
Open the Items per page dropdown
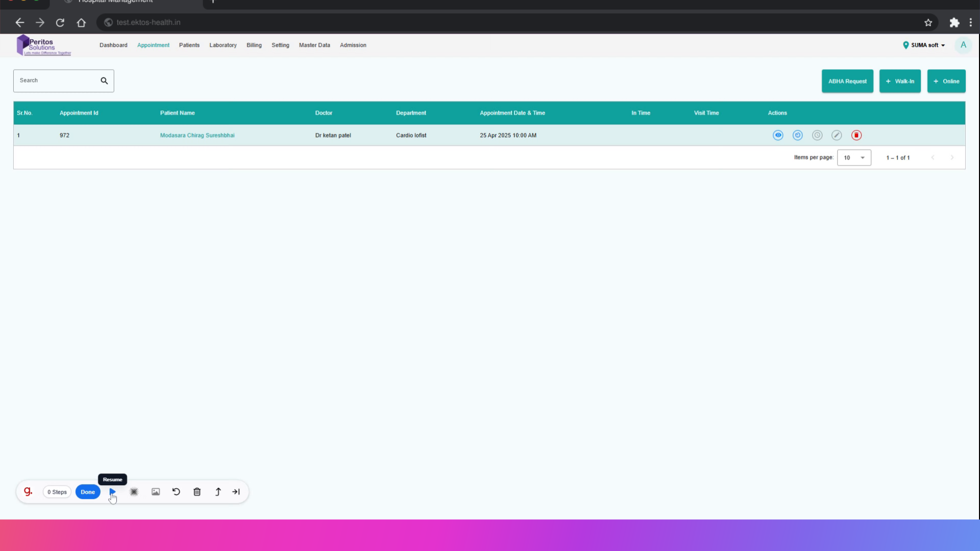point(854,158)
